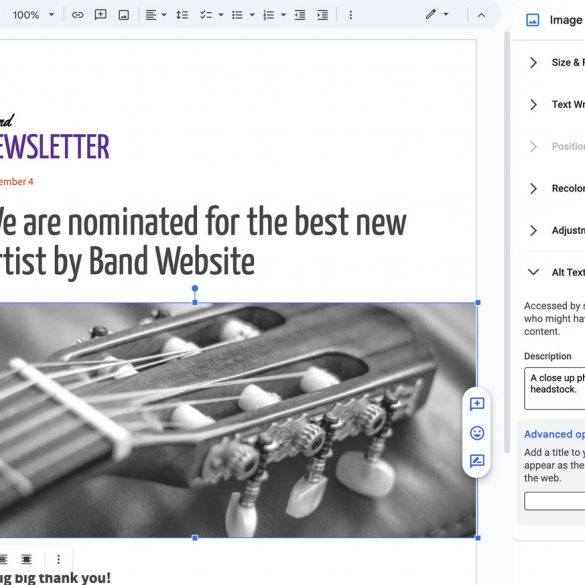Viewport: 585px width, 585px height.
Task: Click the add comment toolbar icon
Action: coord(100,15)
